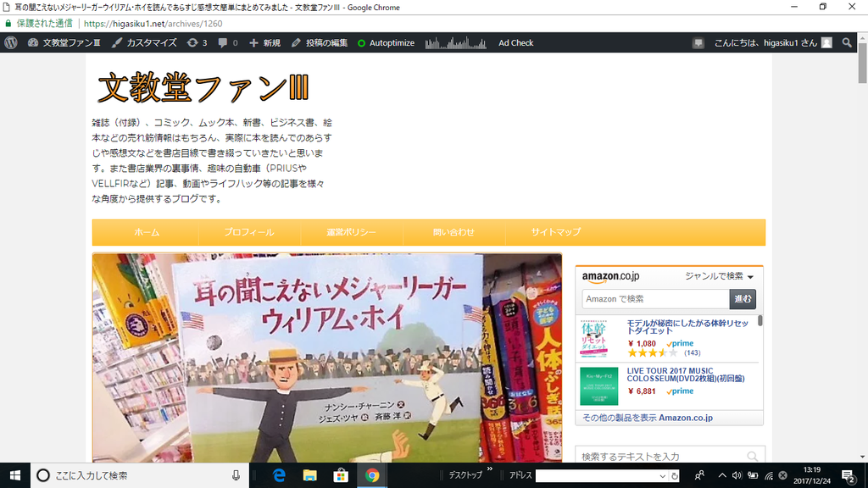View the site stats sparkline graph

(455, 42)
